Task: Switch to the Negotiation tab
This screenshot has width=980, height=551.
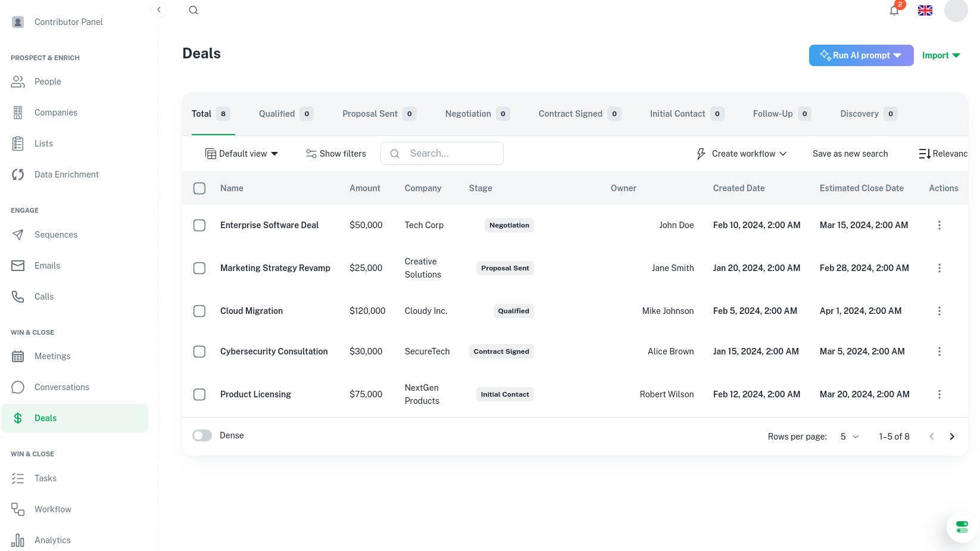Action: (477, 114)
